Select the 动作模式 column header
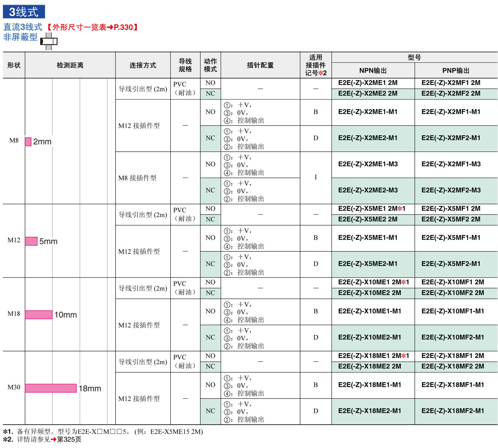 click(x=210, y=65)
